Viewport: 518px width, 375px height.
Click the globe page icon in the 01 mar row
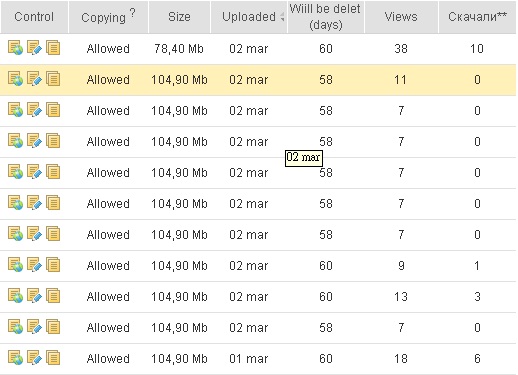point(15,358)
